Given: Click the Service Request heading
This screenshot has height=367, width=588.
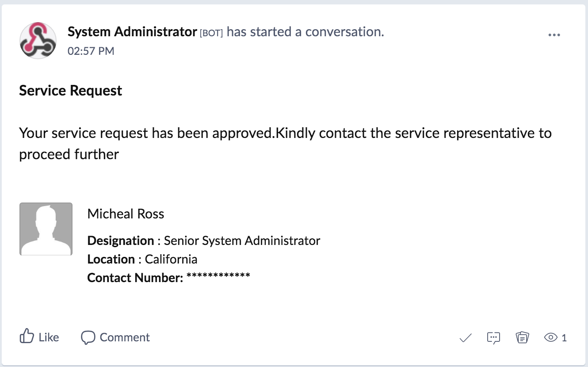Looking at the screenshot, I should pos(71,91).
